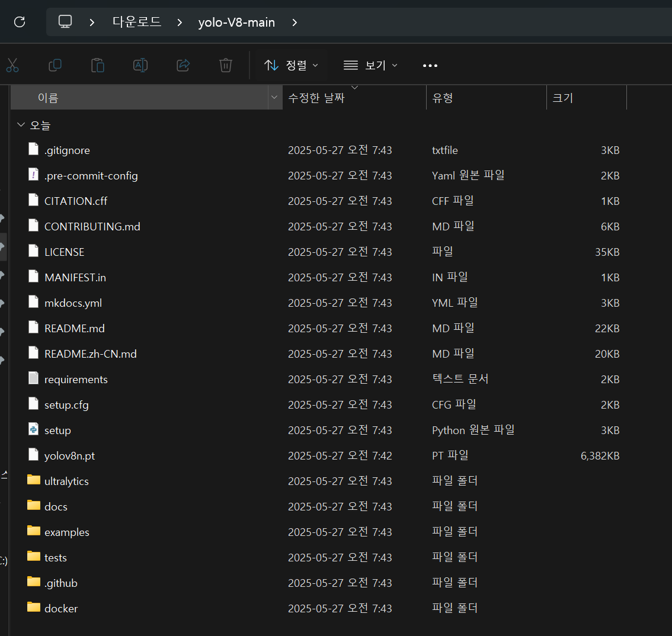
Task: Collapse the 오늘 group
Action: 21,124
